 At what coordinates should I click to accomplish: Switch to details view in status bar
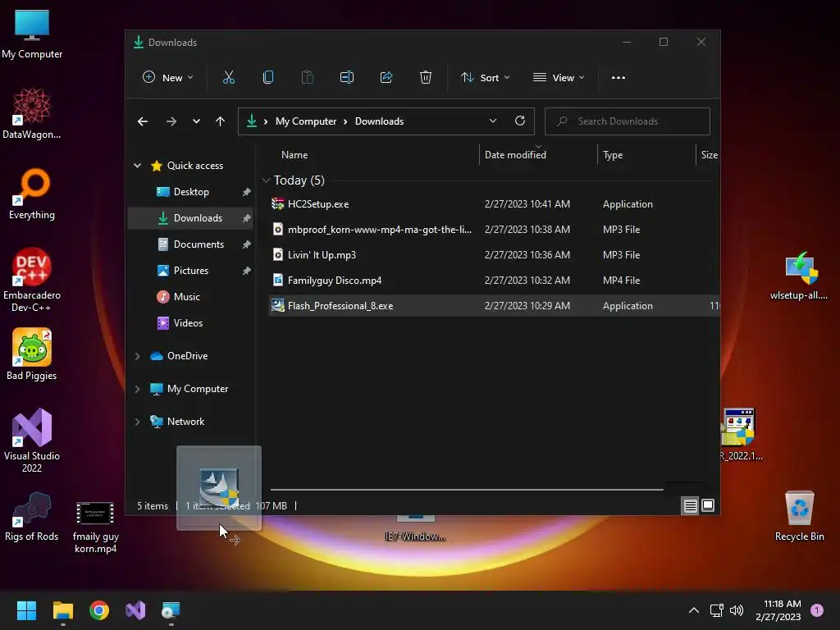[690, 505]
